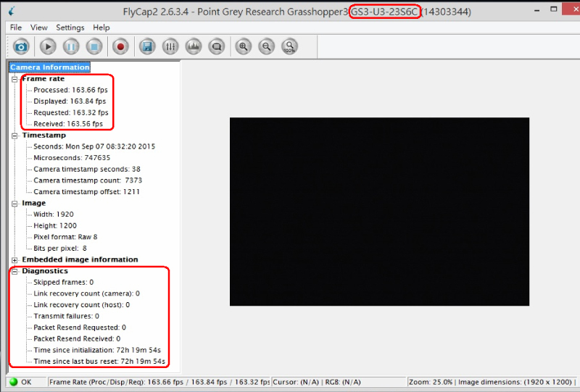Show the histogram window

(194, 46)
